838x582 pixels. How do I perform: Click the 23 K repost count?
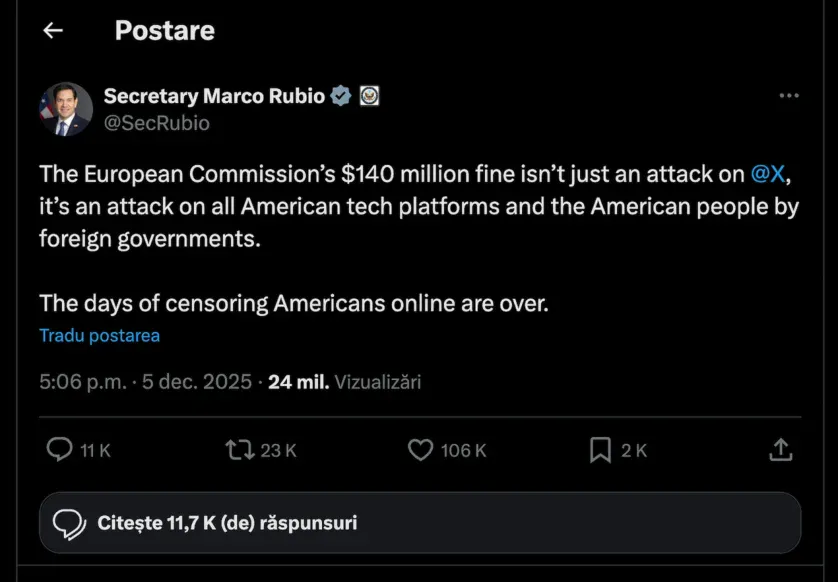point(278,451)
